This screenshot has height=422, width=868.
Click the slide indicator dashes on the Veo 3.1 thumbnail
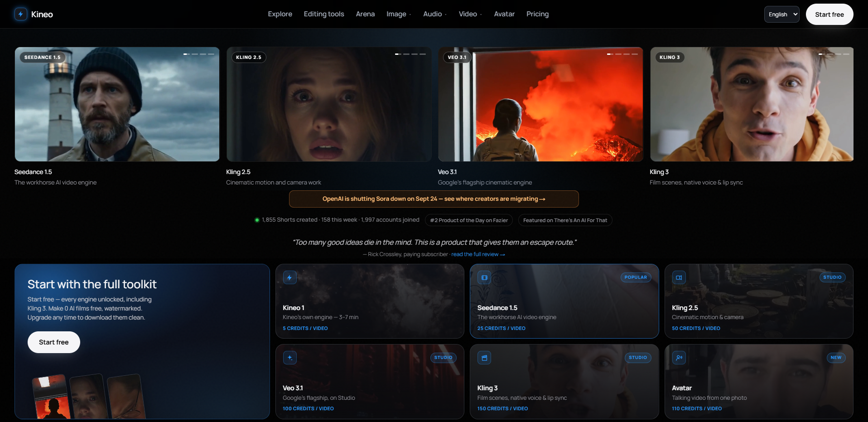point(622,54)
